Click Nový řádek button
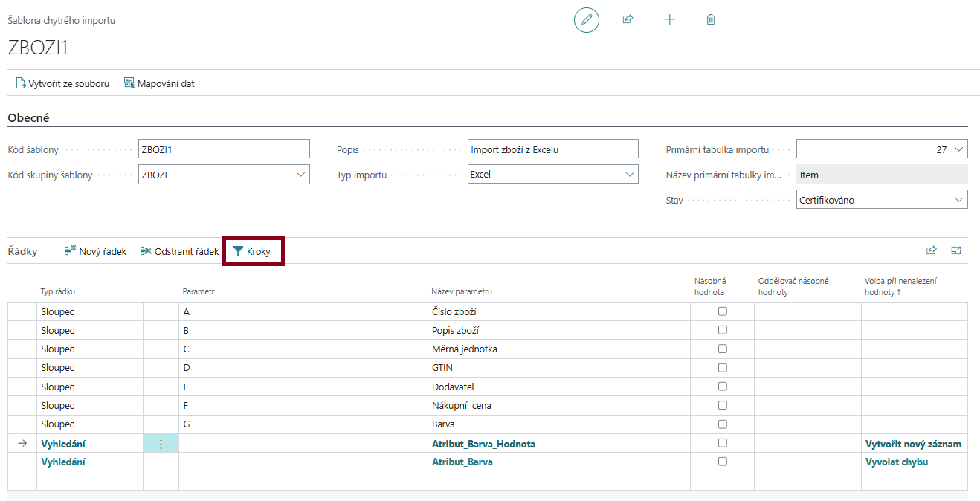The image size is (980, 501). tap(95, 252)
